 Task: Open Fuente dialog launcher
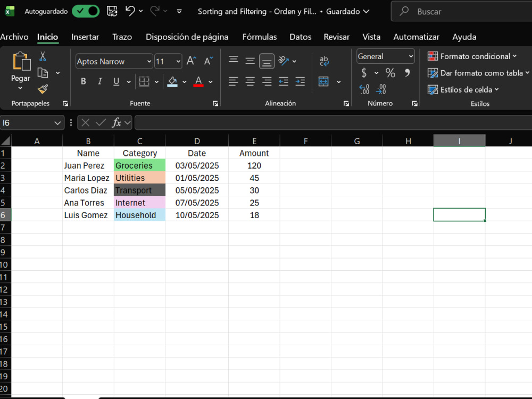point(215,104)
